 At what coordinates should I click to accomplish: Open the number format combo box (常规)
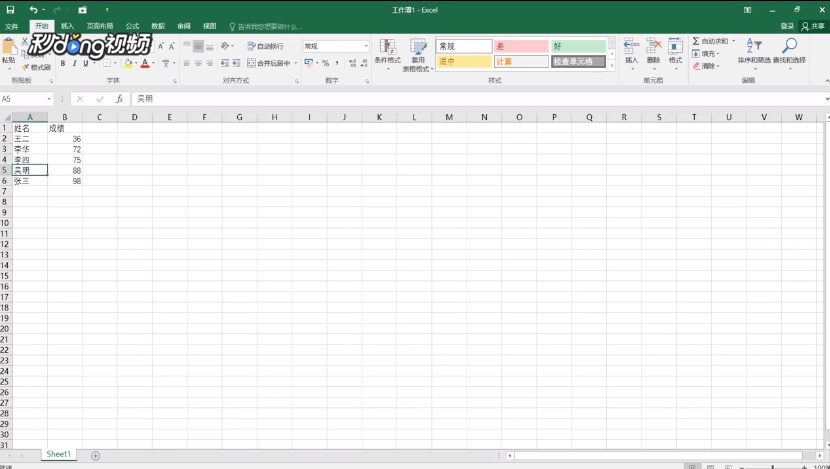tap(336, 47)
